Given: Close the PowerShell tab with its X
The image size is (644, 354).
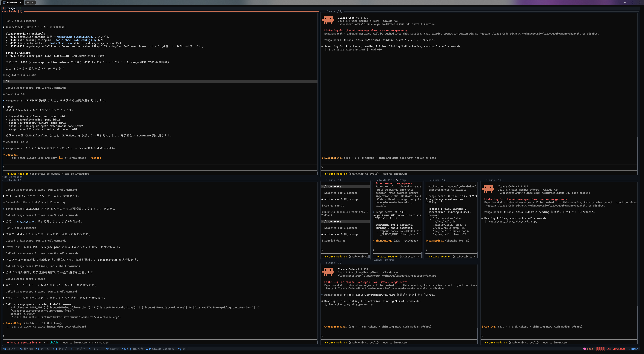Looking at the screenshot, I should coord(20,3).
